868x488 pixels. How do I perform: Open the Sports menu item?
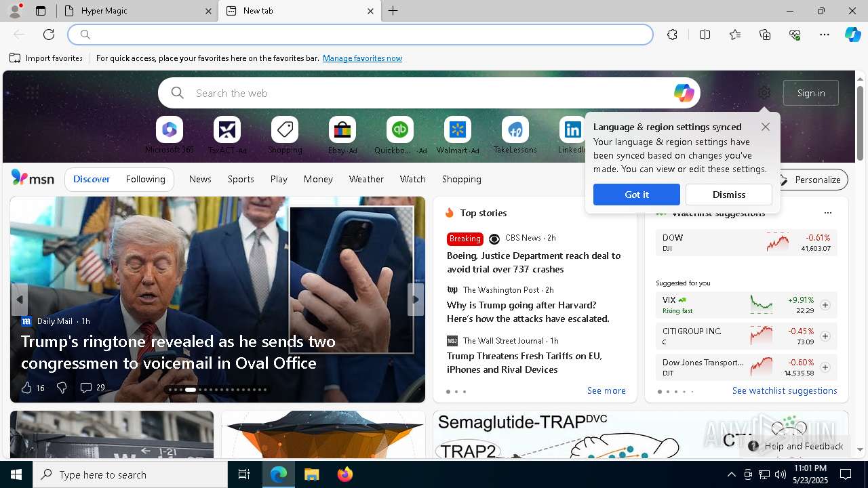coord(241,180)
